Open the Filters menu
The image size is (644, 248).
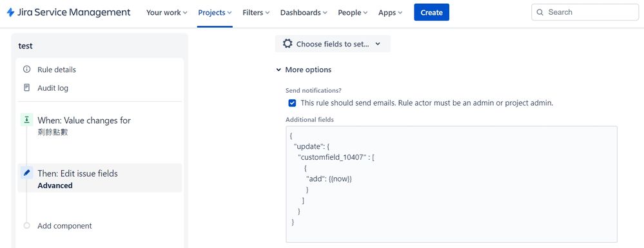tap(256, 12)
